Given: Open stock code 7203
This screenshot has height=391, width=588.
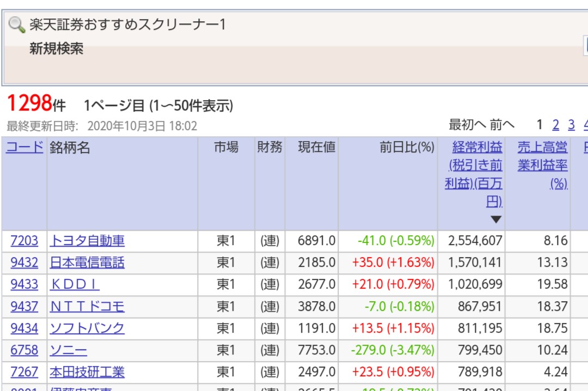Looking at the screenshot, I should pyautogui.click(x=24, y=241).
